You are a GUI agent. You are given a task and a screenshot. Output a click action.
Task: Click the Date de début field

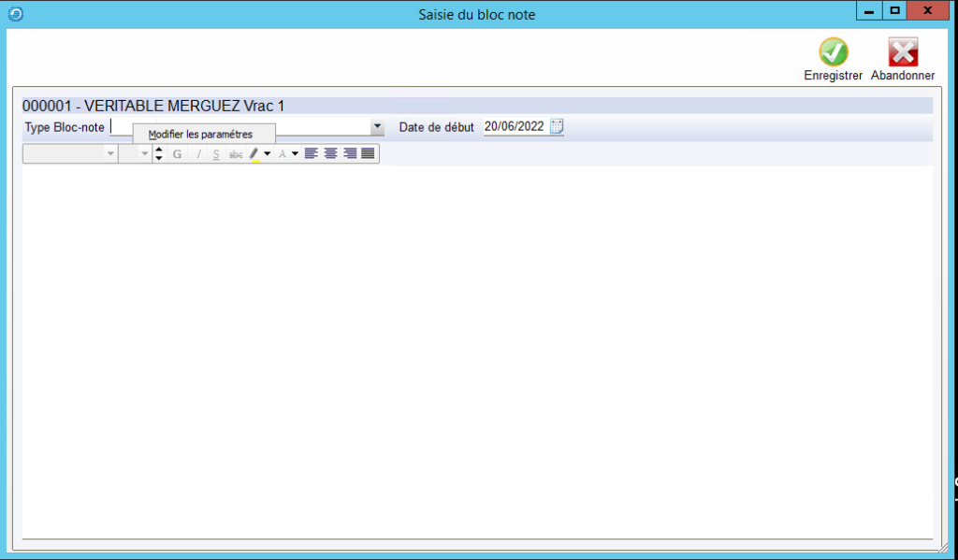[514, 127]
